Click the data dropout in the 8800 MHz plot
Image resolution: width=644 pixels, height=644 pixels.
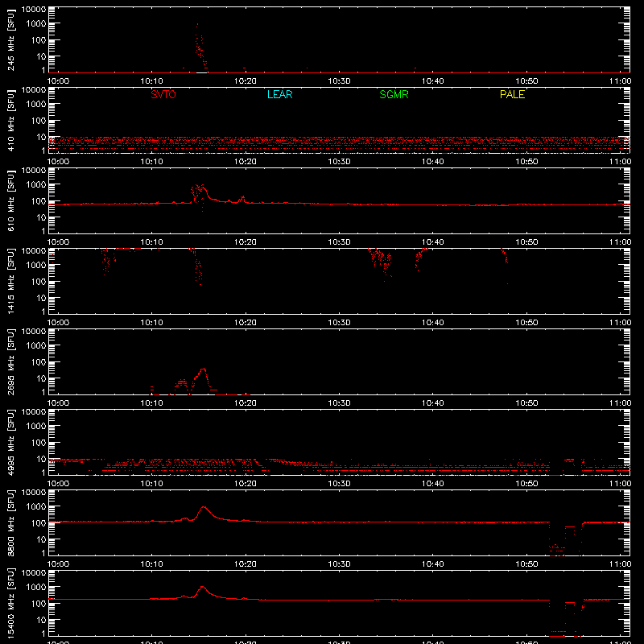pos(566,540)
